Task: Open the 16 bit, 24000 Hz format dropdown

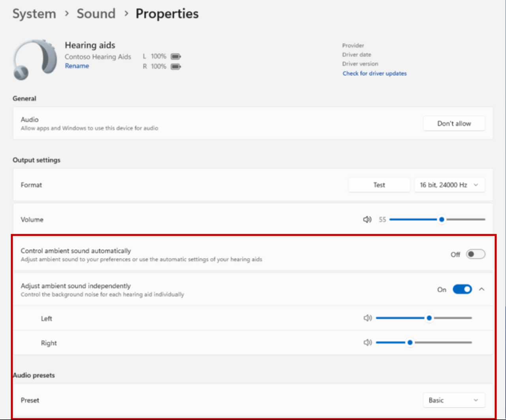Action: click(x=450, y=185)
